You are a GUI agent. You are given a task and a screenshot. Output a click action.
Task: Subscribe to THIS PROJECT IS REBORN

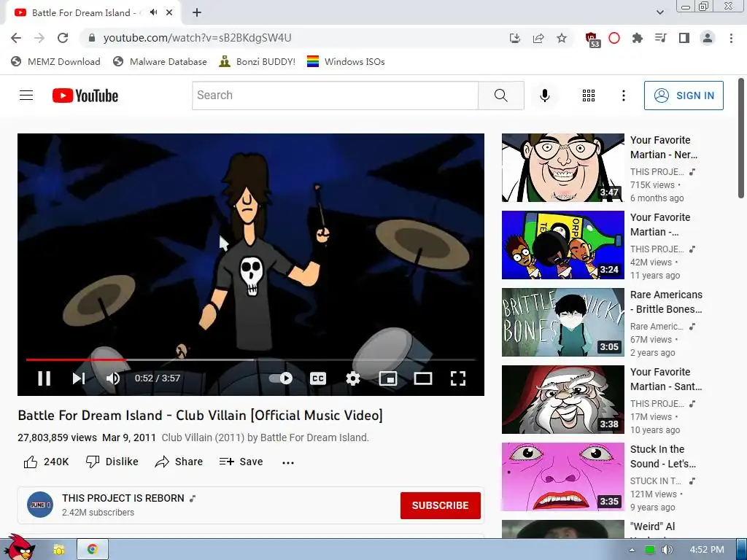[440, 505]
